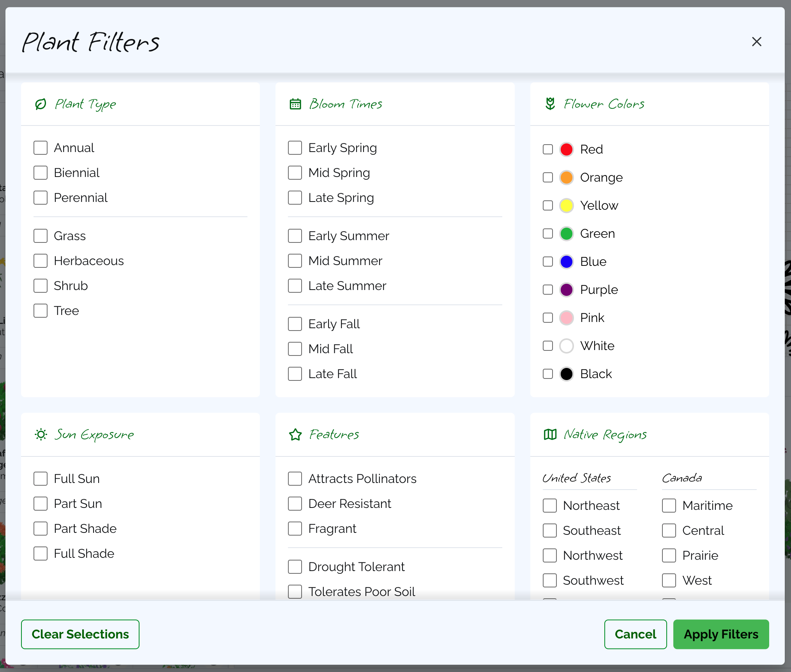
Task: Check the Prairie region under Canada
Action: pyautogui.click(x=669, y=555)
